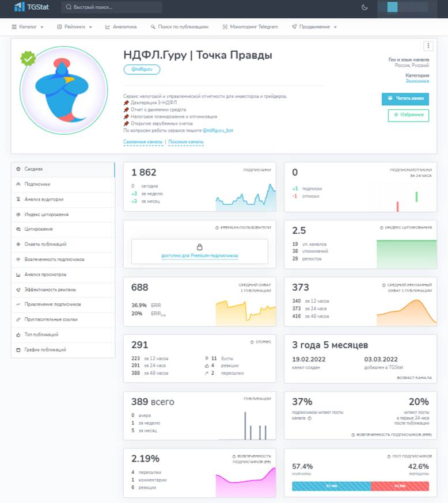Image resolution: width=448 pixels, height=503 pixels.
Task: Open the Экономика category link
Action: (417, 81)
